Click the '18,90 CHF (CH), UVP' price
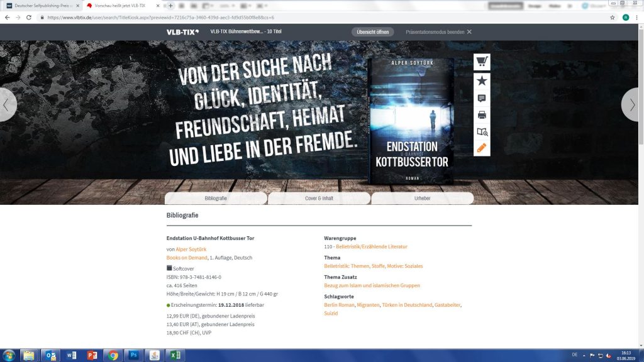 coord(189,333)
